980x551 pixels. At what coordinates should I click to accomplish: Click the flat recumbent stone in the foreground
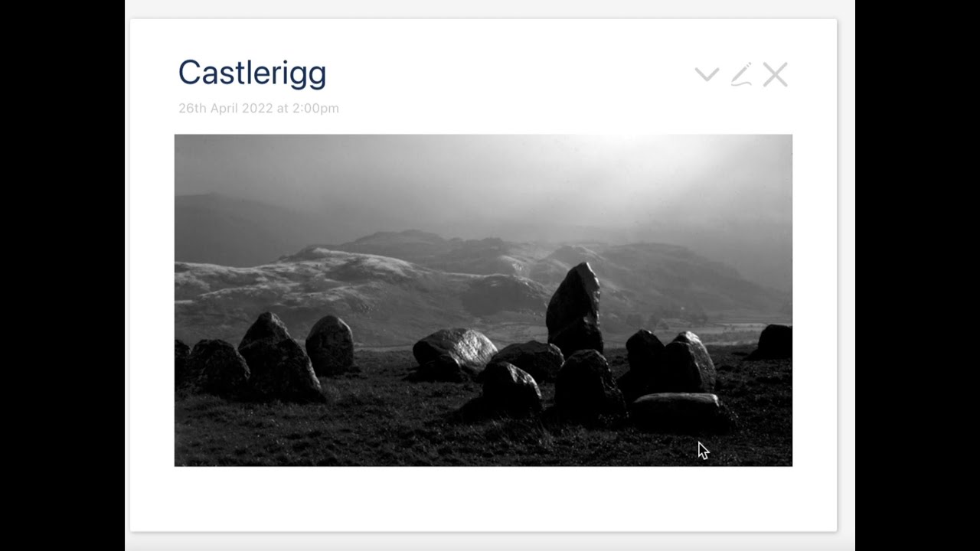pos(677,410)
